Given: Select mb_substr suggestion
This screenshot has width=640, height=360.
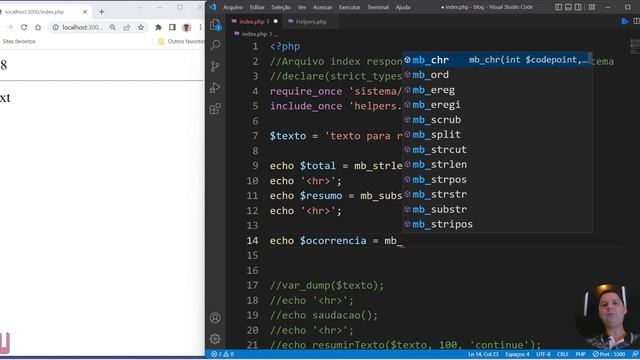Looking at the screenshot, I should tap(498, 209).
